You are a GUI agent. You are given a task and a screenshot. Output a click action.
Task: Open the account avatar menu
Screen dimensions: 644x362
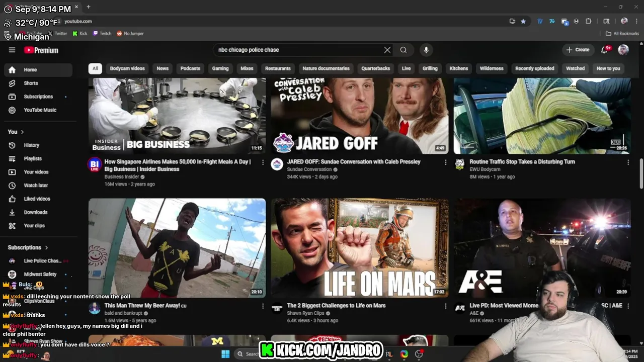coord(623,50)
